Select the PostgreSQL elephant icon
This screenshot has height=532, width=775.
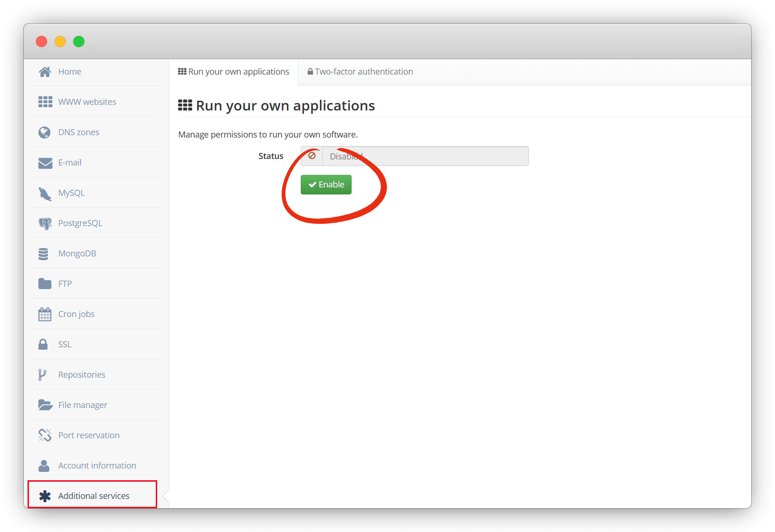click(x=45, y=223)
